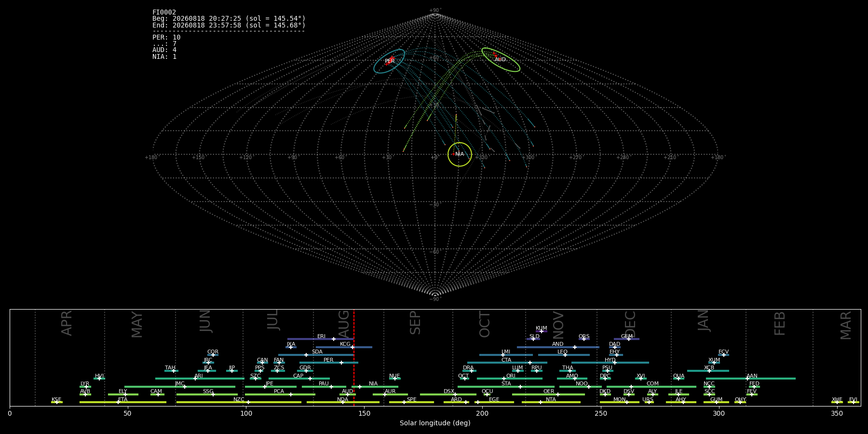Click the QUA shower marker
This screenshot has height=434, width=868.
(678, 379)
